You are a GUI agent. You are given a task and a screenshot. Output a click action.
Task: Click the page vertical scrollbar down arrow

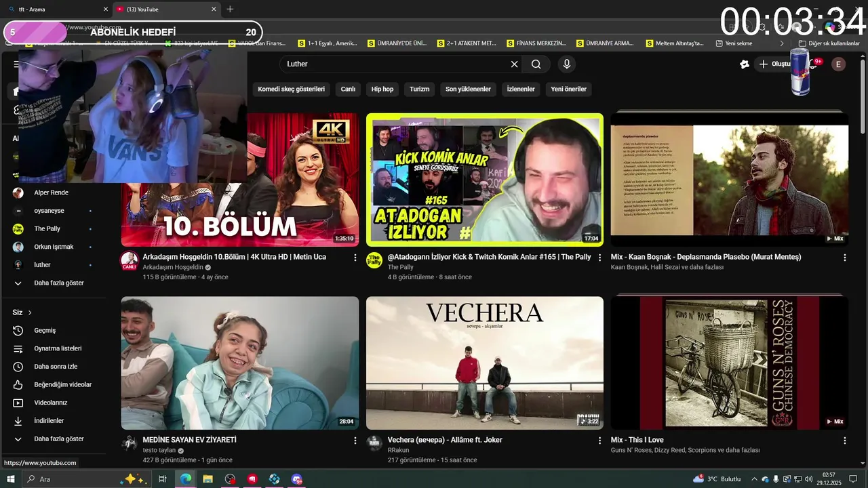pyautogui.click(x=863, y=464)
